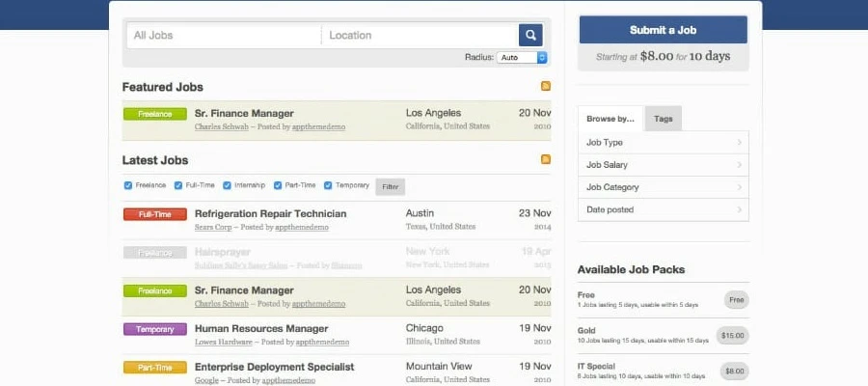Click the magnifying glass search button
This screenshot has height=386, width=868.
530,36
